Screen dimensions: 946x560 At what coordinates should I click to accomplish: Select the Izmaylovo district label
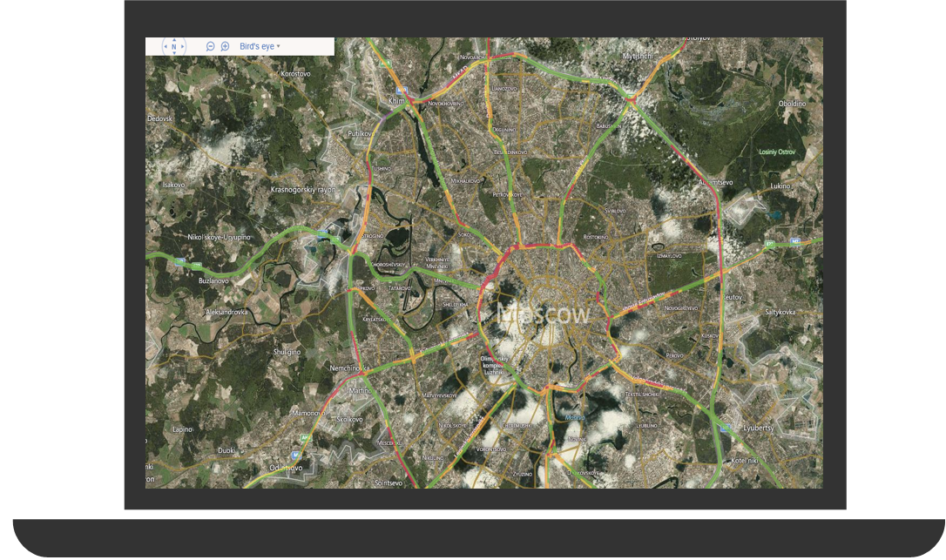point(671,256)
